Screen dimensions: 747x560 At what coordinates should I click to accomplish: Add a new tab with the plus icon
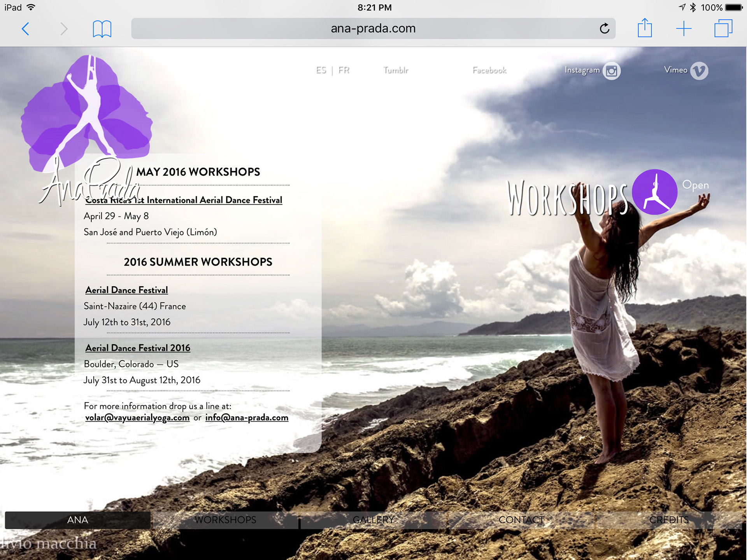[x=684, y=29]
